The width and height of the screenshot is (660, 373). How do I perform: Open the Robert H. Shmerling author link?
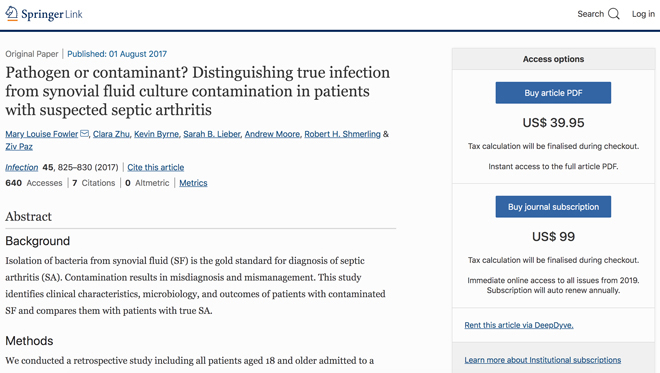coord(342,134)
